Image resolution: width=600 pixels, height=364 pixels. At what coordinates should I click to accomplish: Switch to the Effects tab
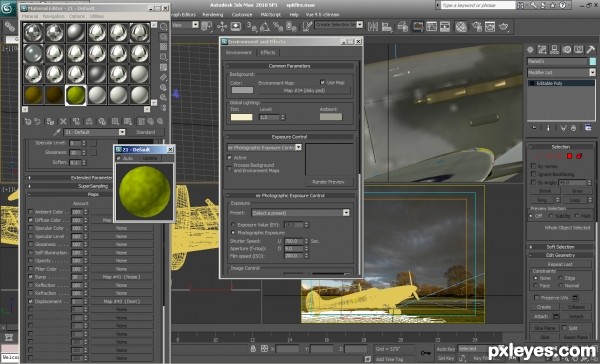[x=268, y=52]
